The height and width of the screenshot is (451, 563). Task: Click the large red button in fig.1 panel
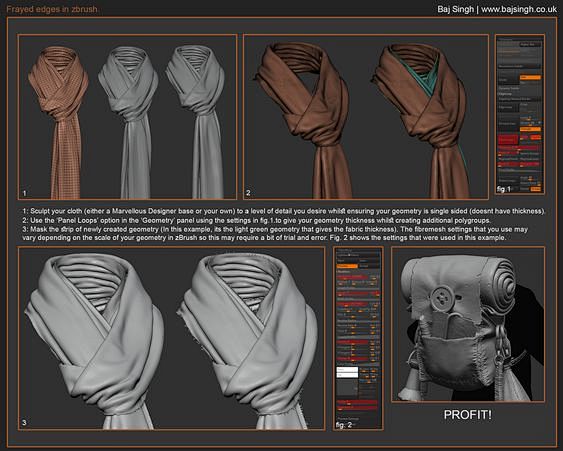click(x=508, y=139)
